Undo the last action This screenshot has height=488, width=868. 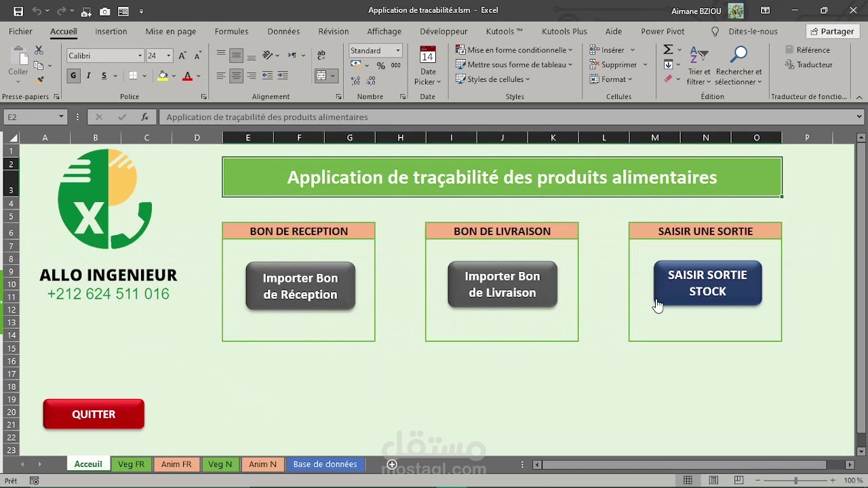(37, 11)
